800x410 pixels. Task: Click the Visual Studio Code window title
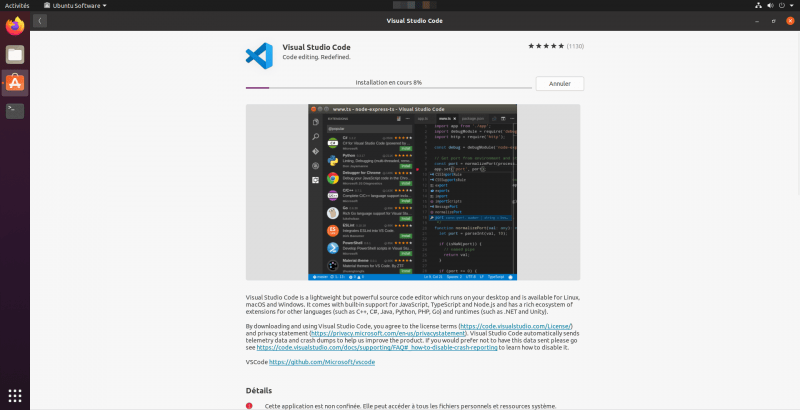click(x=414, y=21)
